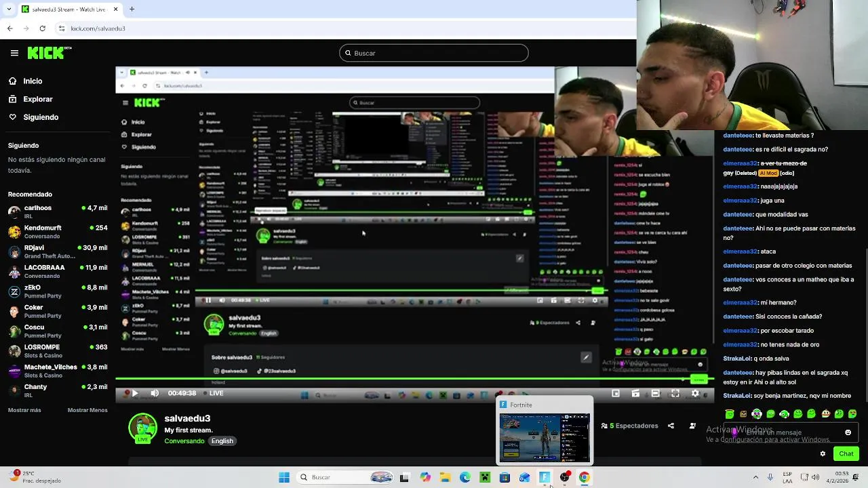The height and width of the screenshot is (488, 868).
Task: Show hidden system tray icons
Action: pyautogui.click(x=755, y=477)
